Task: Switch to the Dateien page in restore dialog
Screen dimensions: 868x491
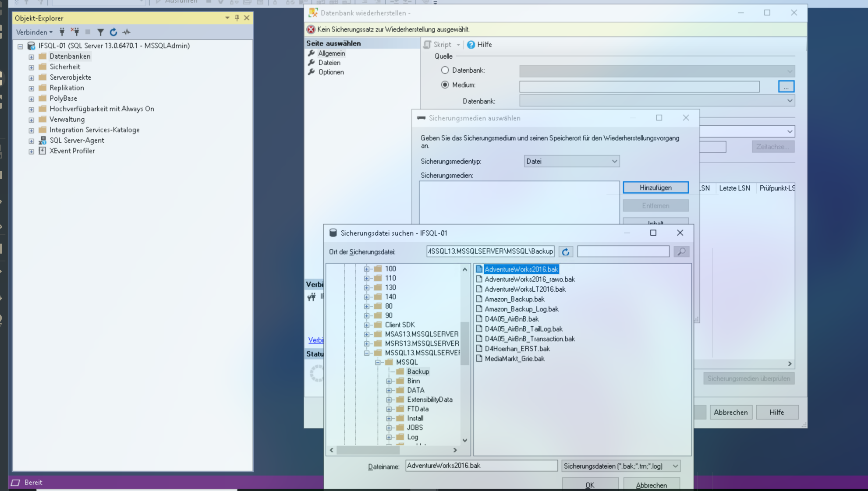Action: click(x=329, y=63)
